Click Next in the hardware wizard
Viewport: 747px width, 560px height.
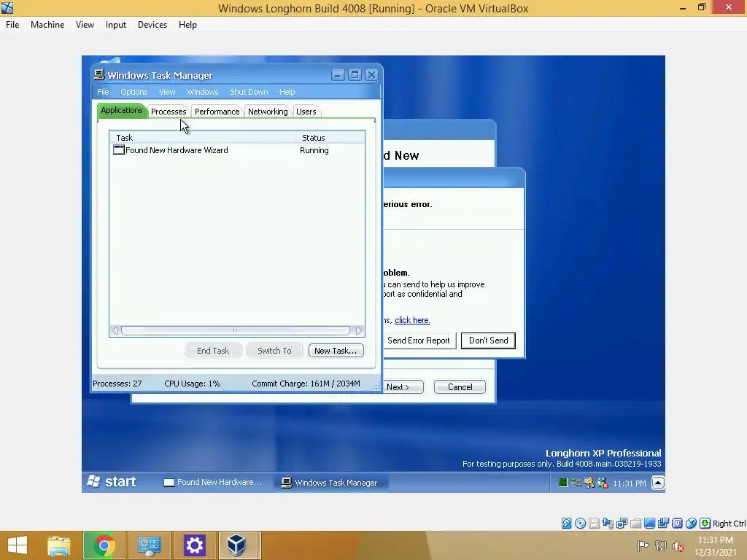tap(403, 386)
